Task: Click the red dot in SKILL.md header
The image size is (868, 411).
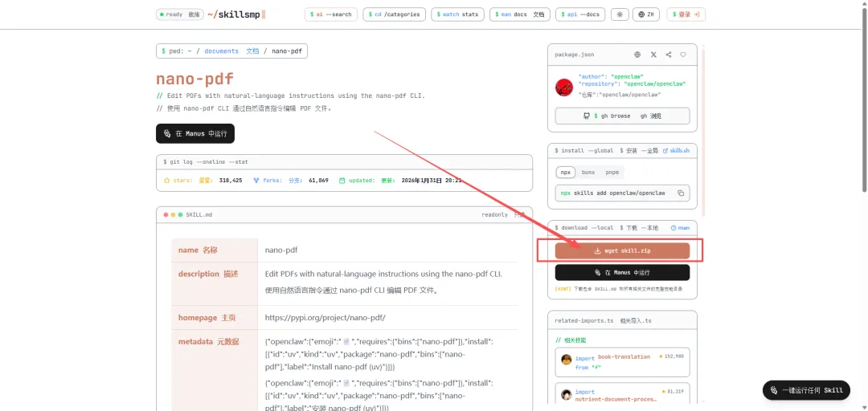Action: pyautogui.click(x=166, y=214)
